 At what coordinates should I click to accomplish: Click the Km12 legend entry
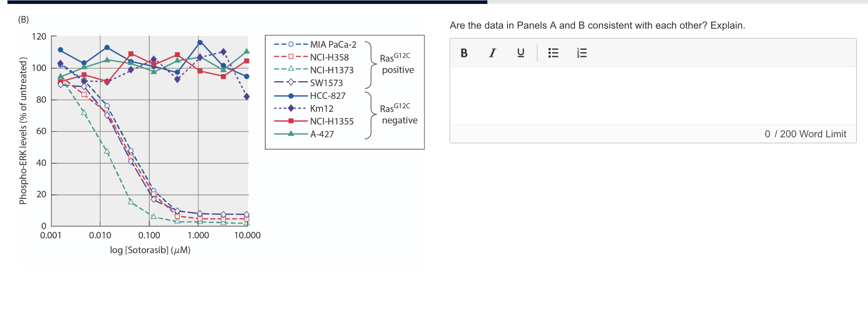[304, 109]
